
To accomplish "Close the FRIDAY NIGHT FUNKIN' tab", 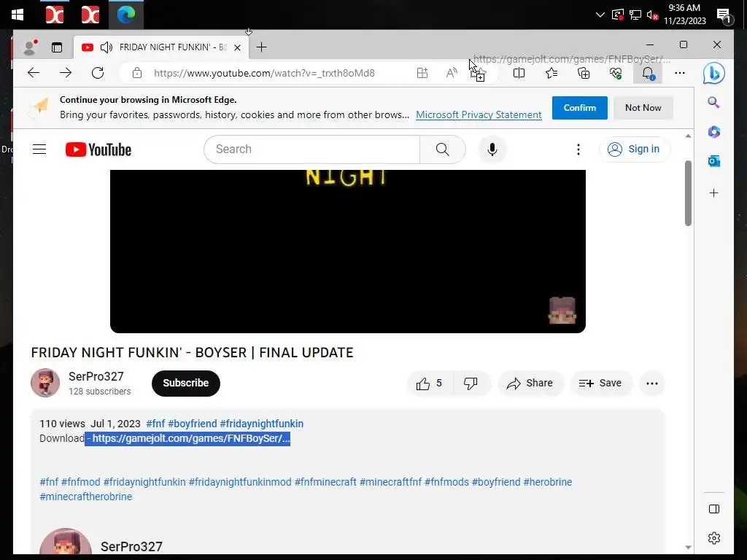I will tap(237, 47).
